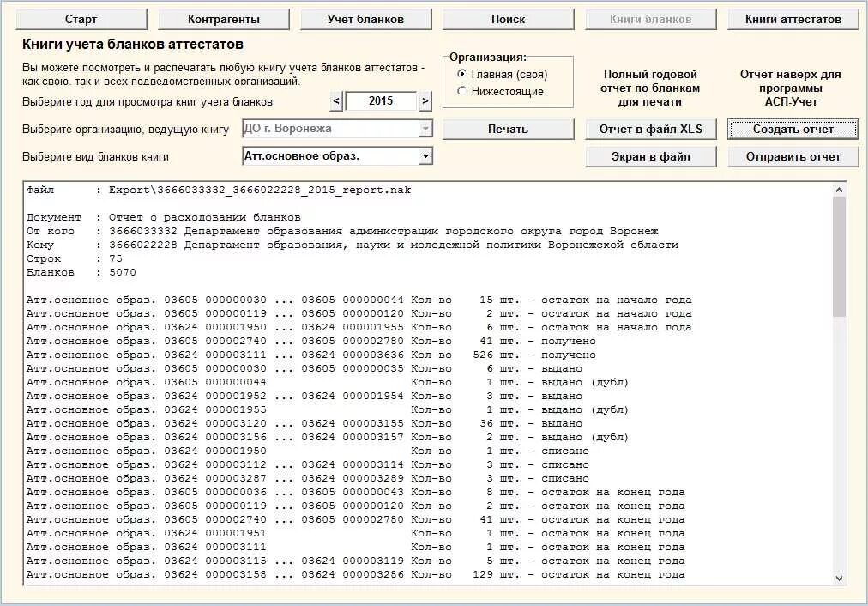Click the row with 129 шт. остаток на конец года
868x606 pixels.
[355, 574]
